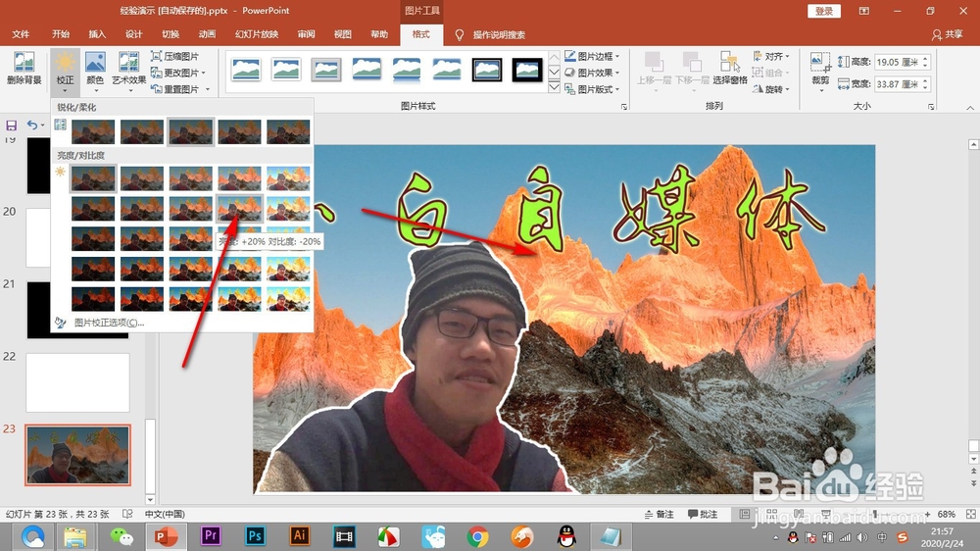Viewport: 980px width, 551px height.
Task: Apply the thick black frame picture style
Action: pos(527,70)
